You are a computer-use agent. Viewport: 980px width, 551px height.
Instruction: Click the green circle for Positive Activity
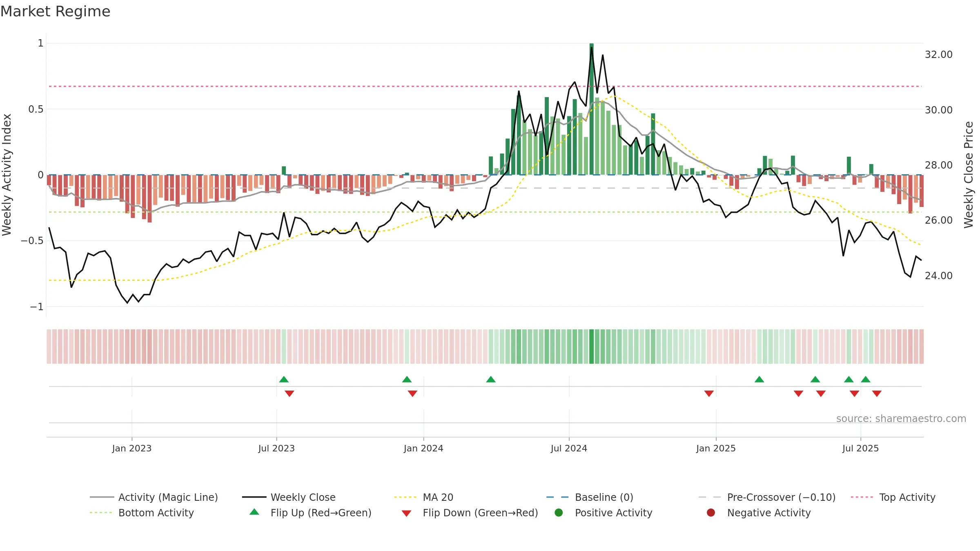coord(559,513)
